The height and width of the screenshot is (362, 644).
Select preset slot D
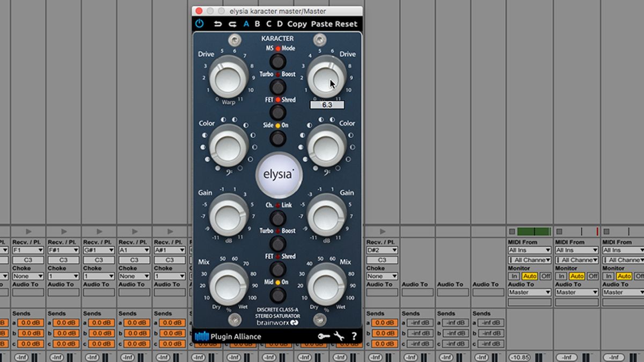coord(280,24)
